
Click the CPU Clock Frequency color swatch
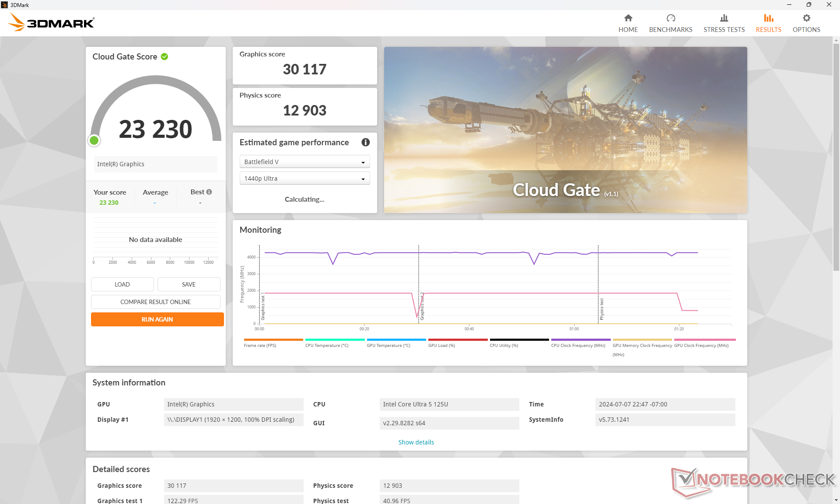[580, 339]
